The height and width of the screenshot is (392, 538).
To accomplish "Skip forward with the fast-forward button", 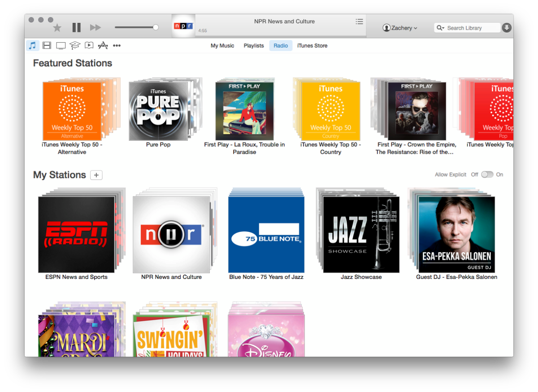I will pyautogui.click(x=95, y=28).
